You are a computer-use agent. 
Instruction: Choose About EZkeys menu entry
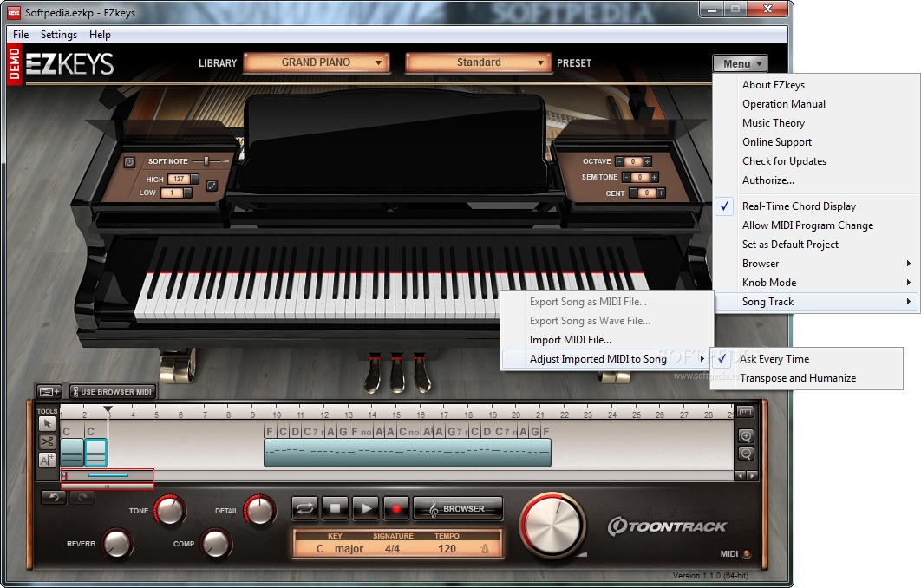pos(817,85)
